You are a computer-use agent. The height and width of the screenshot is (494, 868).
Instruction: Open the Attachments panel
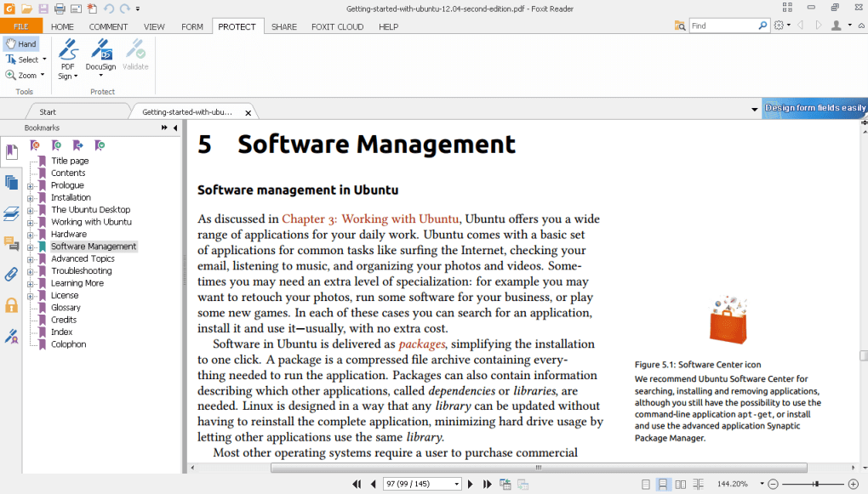12,273
